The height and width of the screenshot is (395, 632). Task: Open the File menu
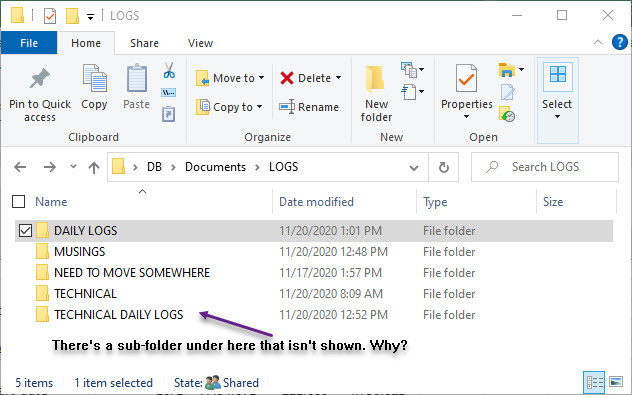29,43
